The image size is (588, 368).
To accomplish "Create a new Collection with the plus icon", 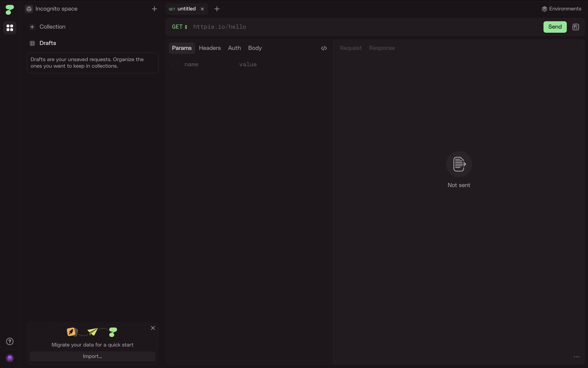I will pyautogui.click(x=32, y=27).
